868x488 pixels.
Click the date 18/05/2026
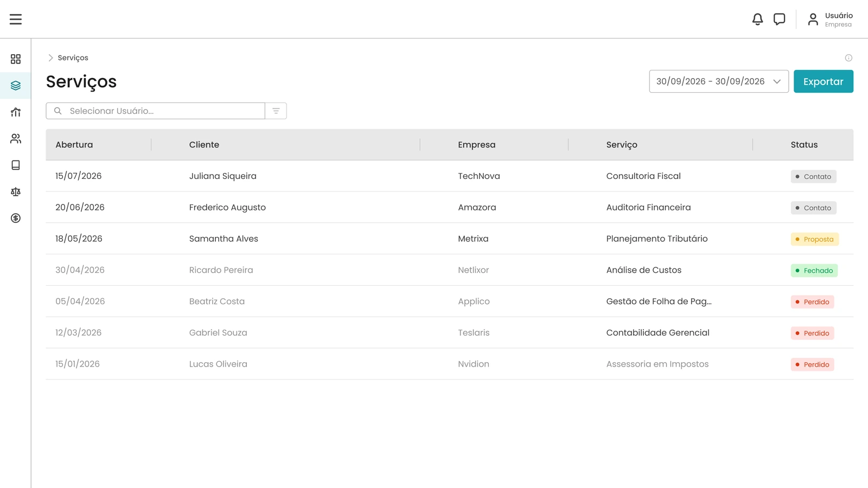coord(79,239)
